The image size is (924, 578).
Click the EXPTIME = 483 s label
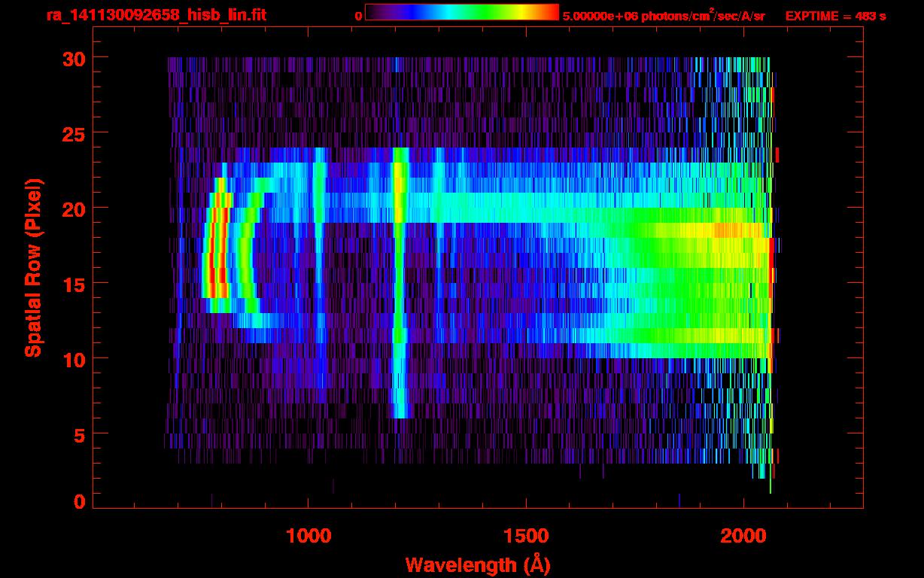(x=836, y=17)
